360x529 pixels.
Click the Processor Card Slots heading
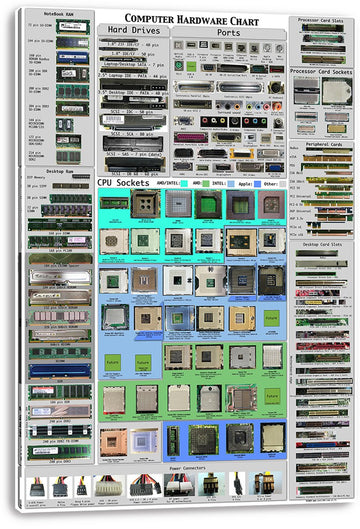point(321,20)
